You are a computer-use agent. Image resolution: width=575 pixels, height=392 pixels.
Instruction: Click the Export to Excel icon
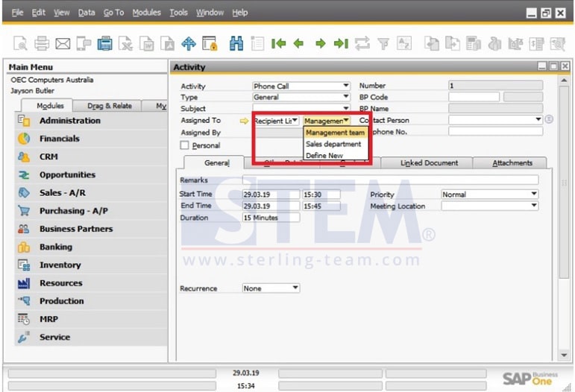(x=126, y=43)
